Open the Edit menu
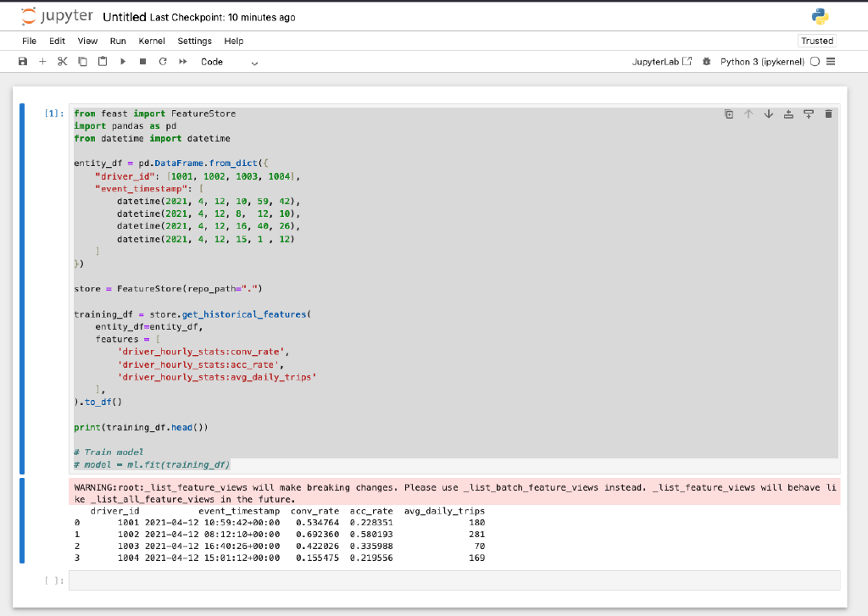The image size is (868, 616). pos(57,41)
